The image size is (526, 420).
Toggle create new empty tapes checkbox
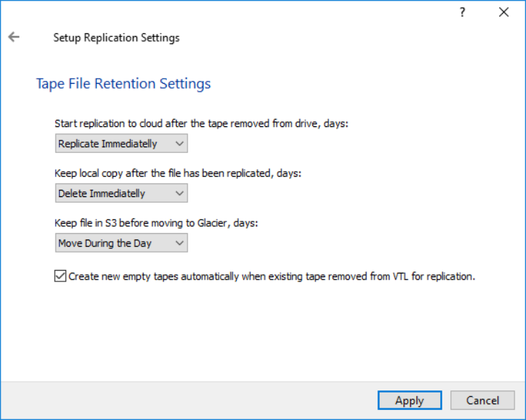click(61, 276)
